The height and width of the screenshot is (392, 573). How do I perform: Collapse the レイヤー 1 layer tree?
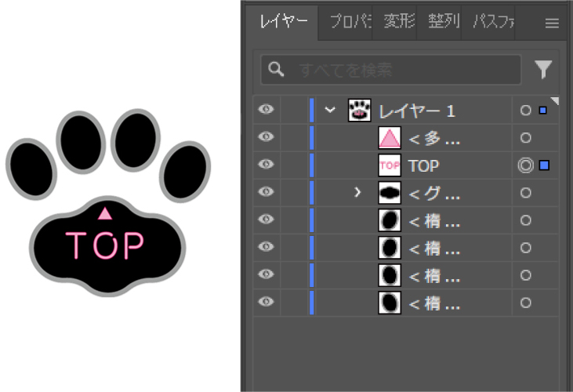tap(330, 111)
